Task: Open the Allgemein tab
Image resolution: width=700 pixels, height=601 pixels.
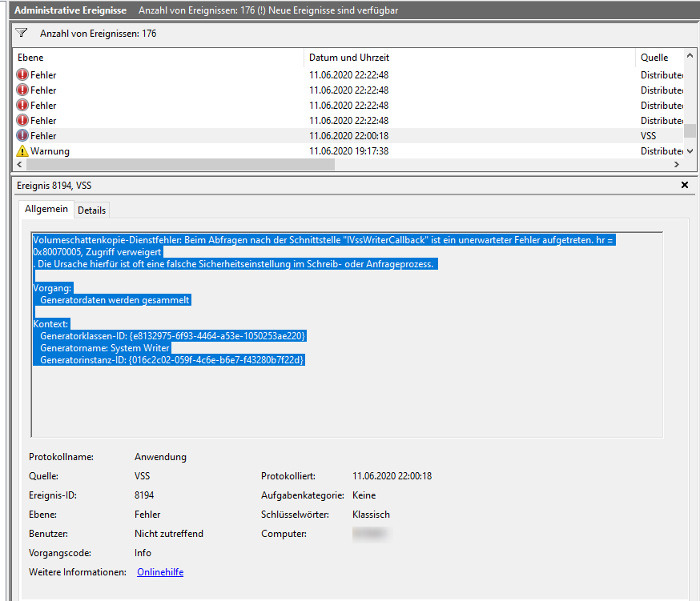Action: coord(46,209)
